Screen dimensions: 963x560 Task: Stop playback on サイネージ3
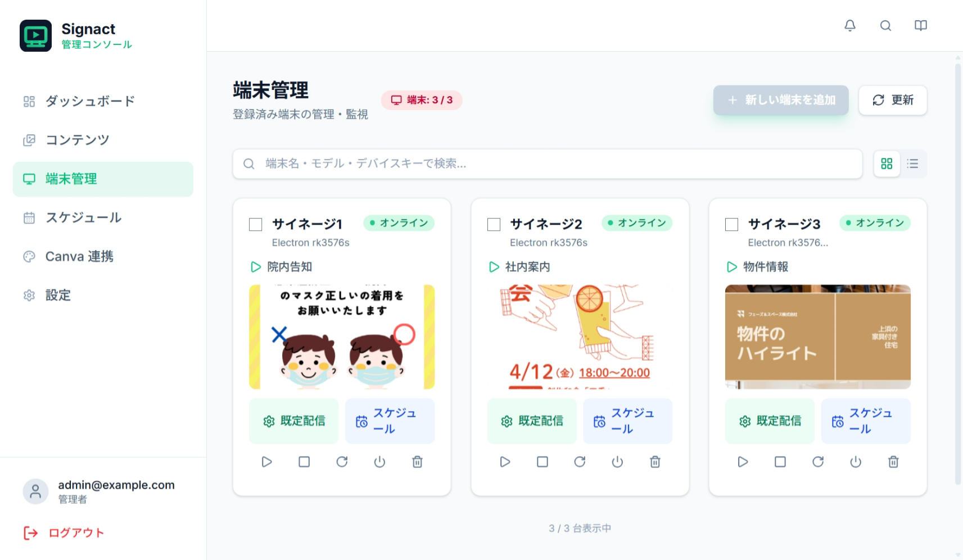click(780, 462)
